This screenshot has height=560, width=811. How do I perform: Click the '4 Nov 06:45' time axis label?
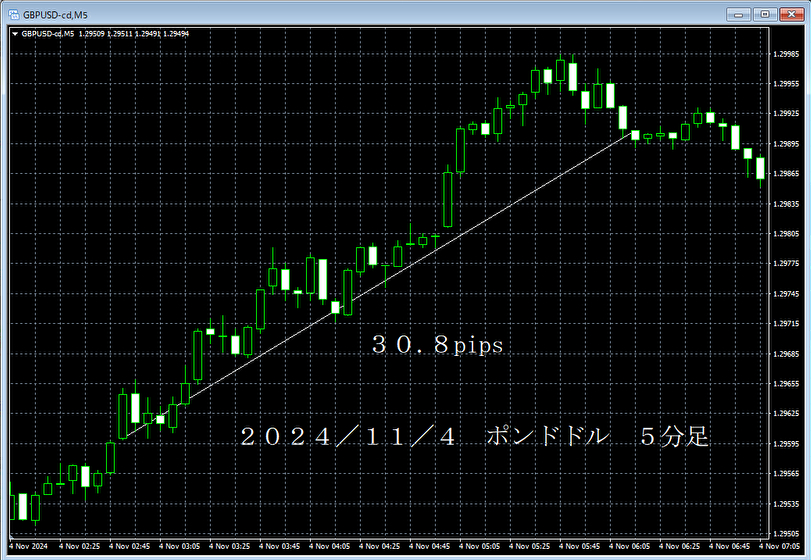729,546
